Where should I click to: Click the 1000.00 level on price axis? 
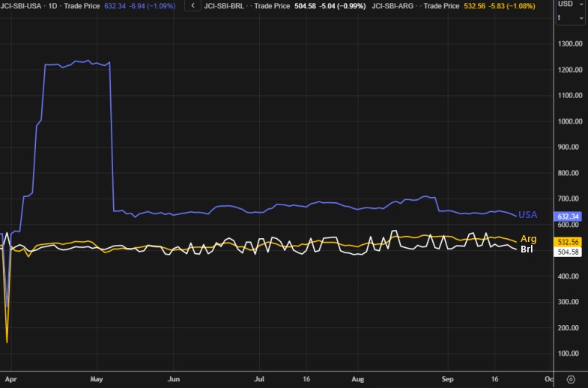tap(571, 121)
